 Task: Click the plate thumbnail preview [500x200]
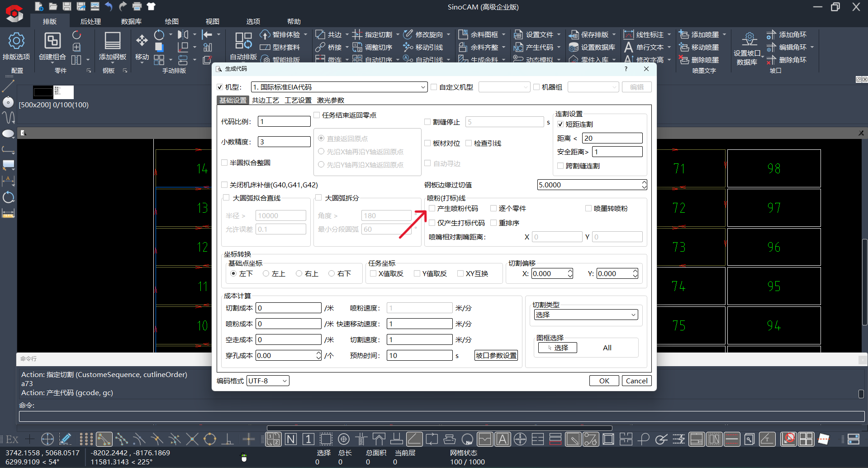pos(53,92)
